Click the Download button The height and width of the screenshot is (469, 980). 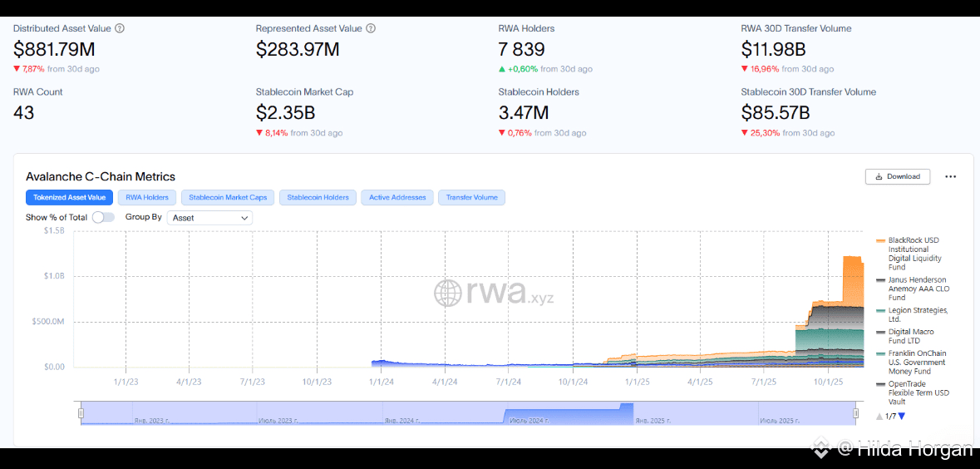[898, 176]
